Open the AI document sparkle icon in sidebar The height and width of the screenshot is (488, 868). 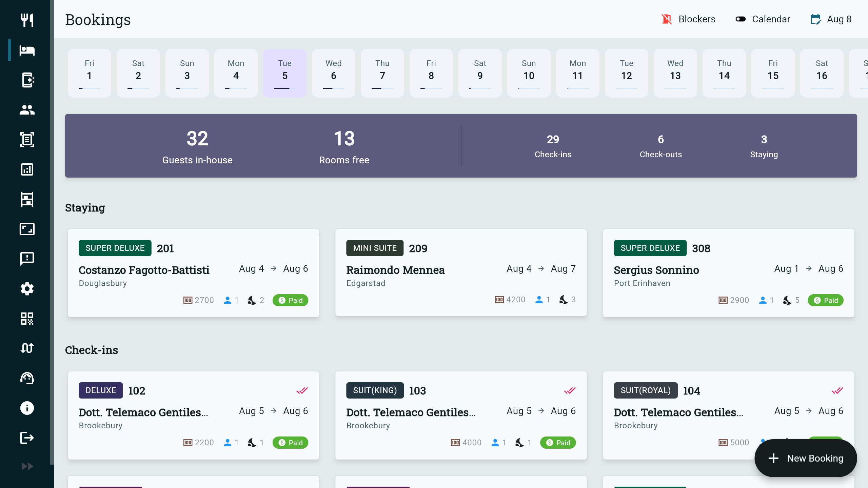click(28, 80)
